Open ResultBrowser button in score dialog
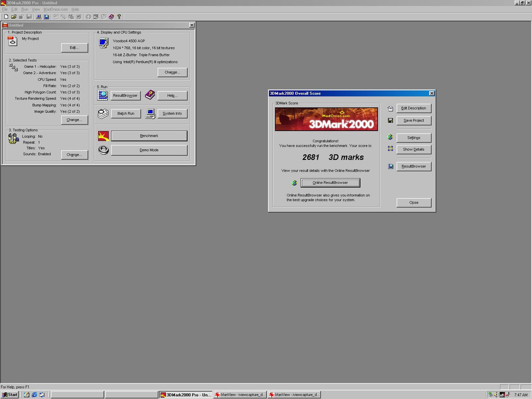The height and width of the screenshot is (399, 532). point(414,166)
